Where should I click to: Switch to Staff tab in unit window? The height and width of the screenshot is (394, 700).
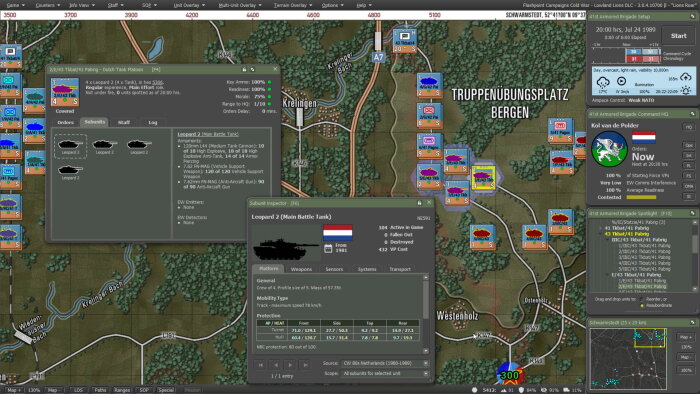coord(124,122)
